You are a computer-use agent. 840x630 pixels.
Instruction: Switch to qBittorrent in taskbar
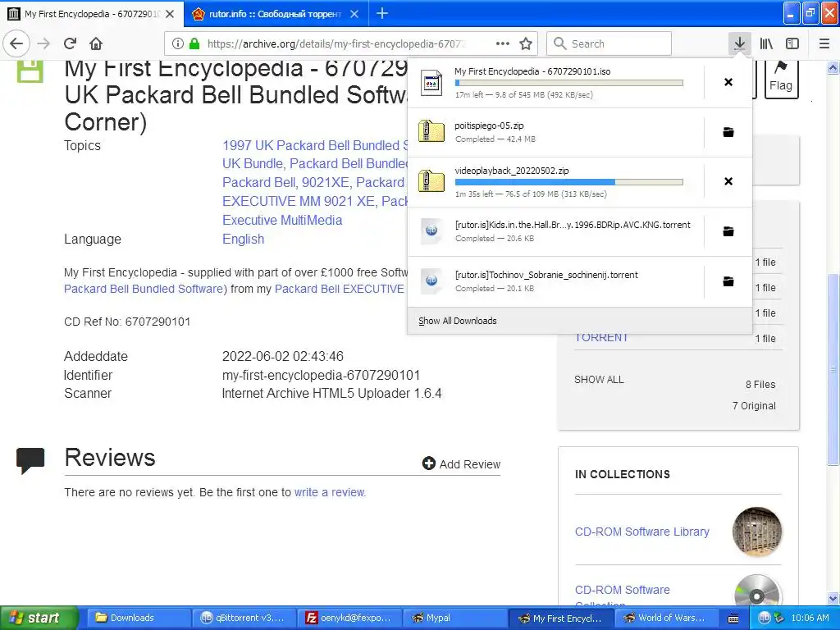click(242, 618)
